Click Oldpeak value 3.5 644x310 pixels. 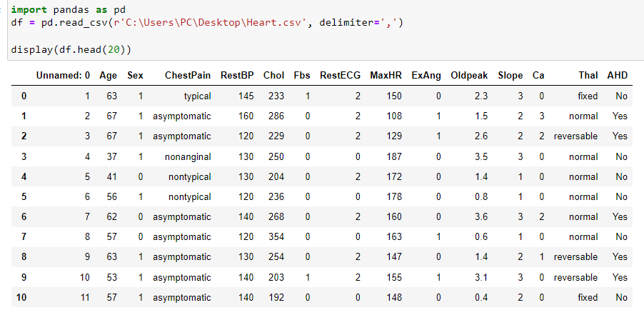click(481, 156)
